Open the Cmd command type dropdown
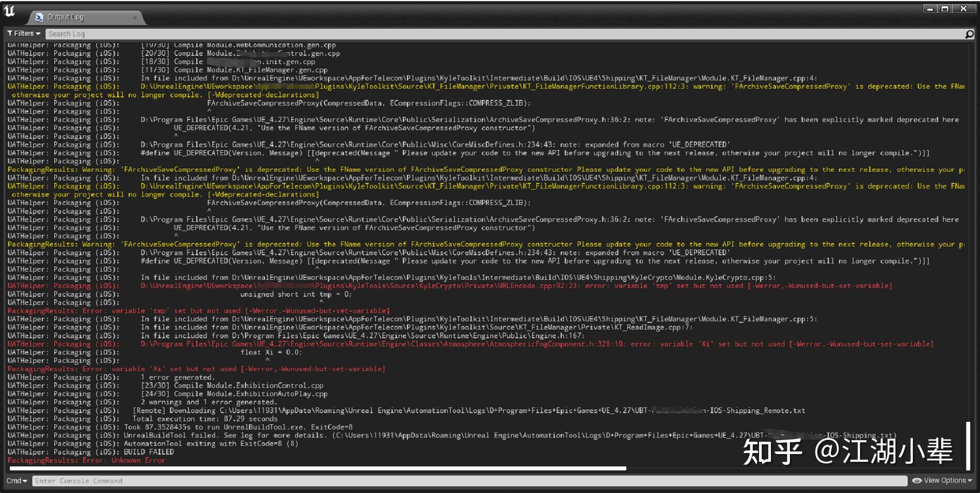The width and height of the screenshot is (980, 493). 17,481
